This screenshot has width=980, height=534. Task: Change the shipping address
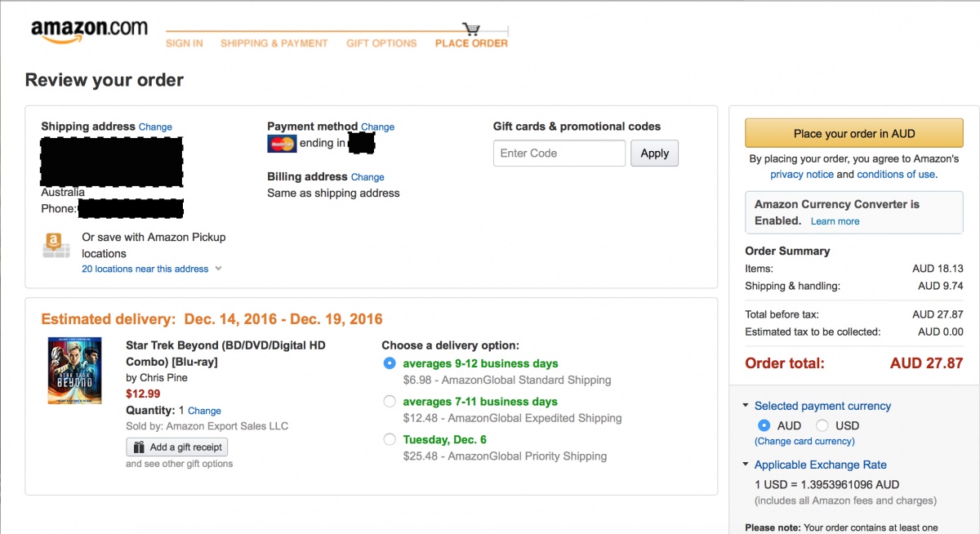point(155,127)
